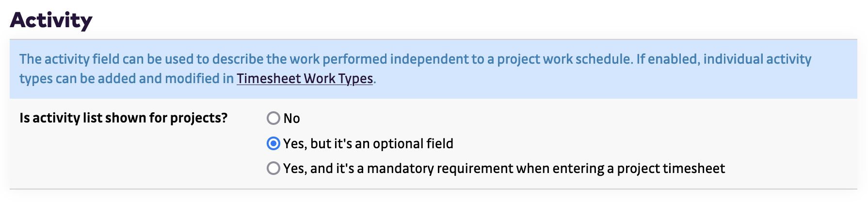868x208 pixels.
Task: Click empty grey area right of "No" option
Action: pos(533,118)
